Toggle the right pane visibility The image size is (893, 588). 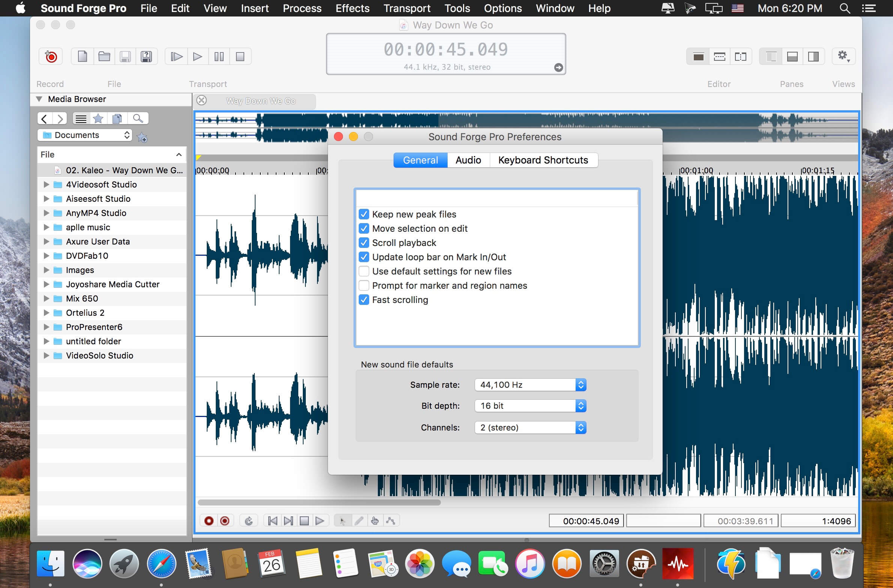[813, 57]
